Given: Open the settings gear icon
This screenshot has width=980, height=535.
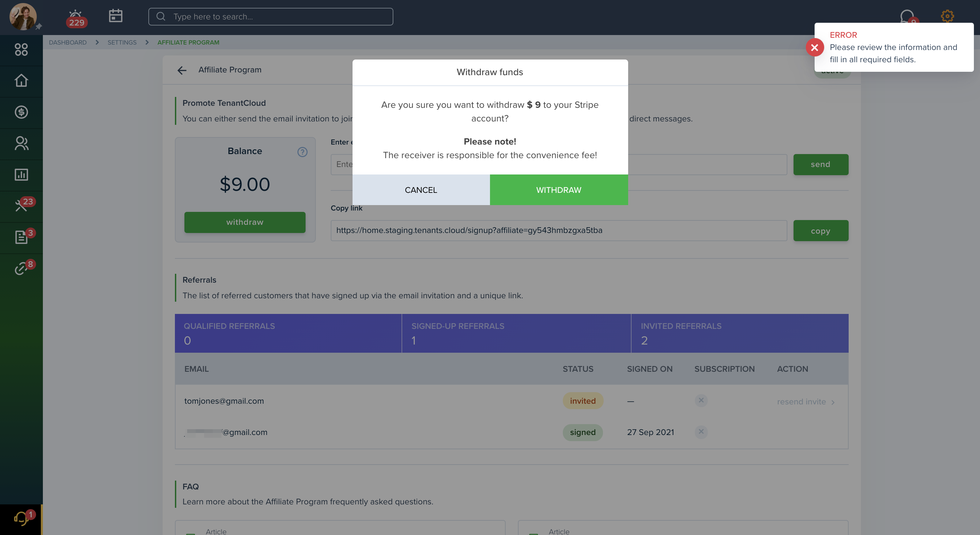Looking at the screenshot, I should coord(947,16).
